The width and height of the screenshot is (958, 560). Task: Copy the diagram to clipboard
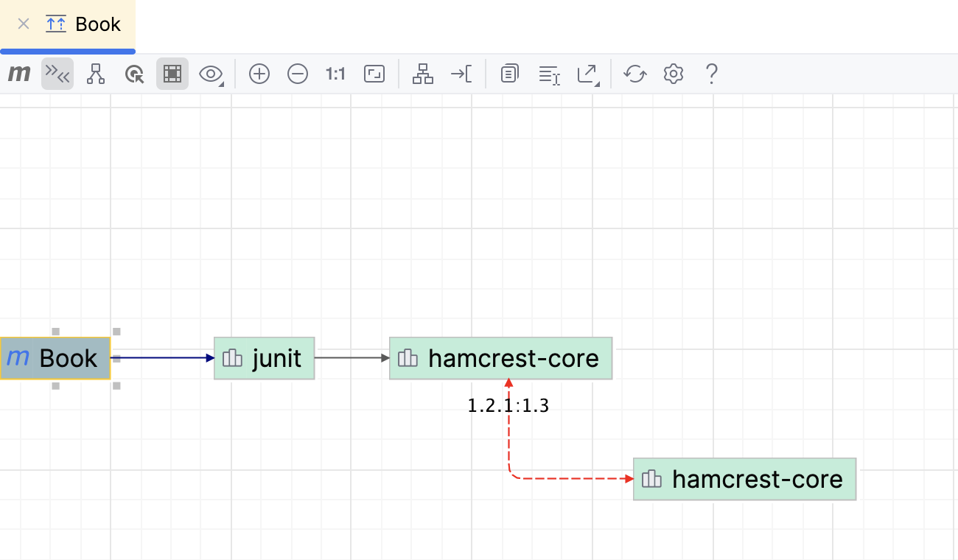coord(509,74)
